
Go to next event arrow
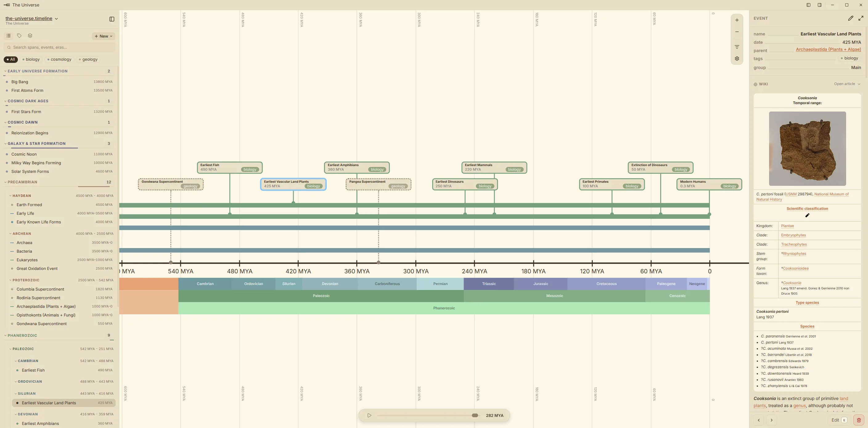[771, 420]
